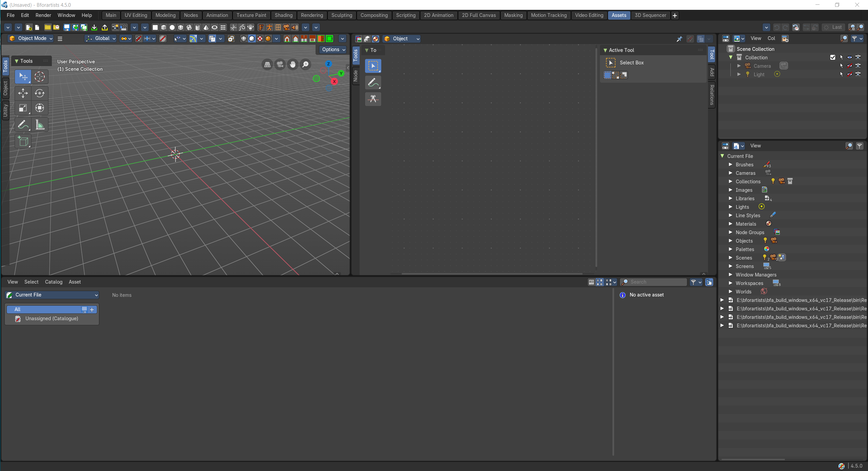Viewport: 868px width, 471px height.
Task: Open the viewport Options button
Action: tap(333, 49)
